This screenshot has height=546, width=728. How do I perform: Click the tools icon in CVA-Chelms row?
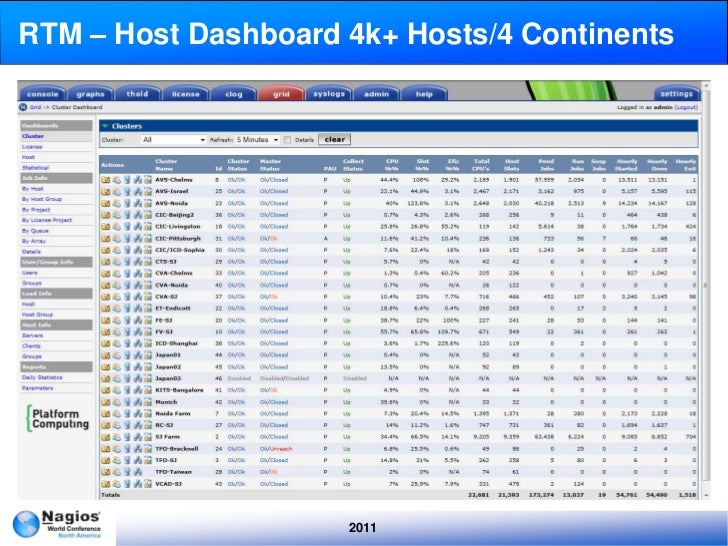pyautogui.click(x=138, y=273)
